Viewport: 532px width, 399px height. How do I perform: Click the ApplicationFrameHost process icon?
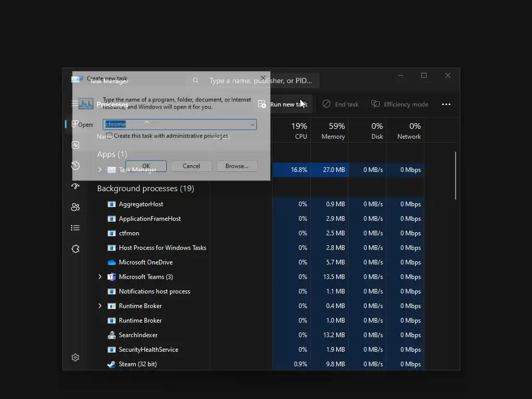click(111, 219)
